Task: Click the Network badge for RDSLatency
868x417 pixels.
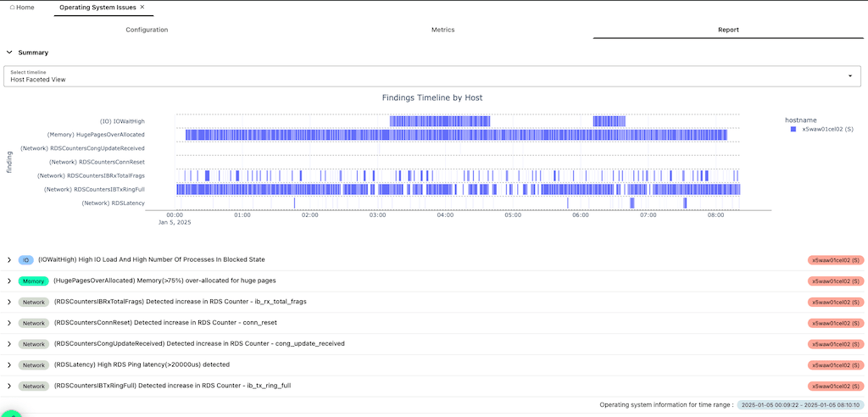Action: (34, 365)
